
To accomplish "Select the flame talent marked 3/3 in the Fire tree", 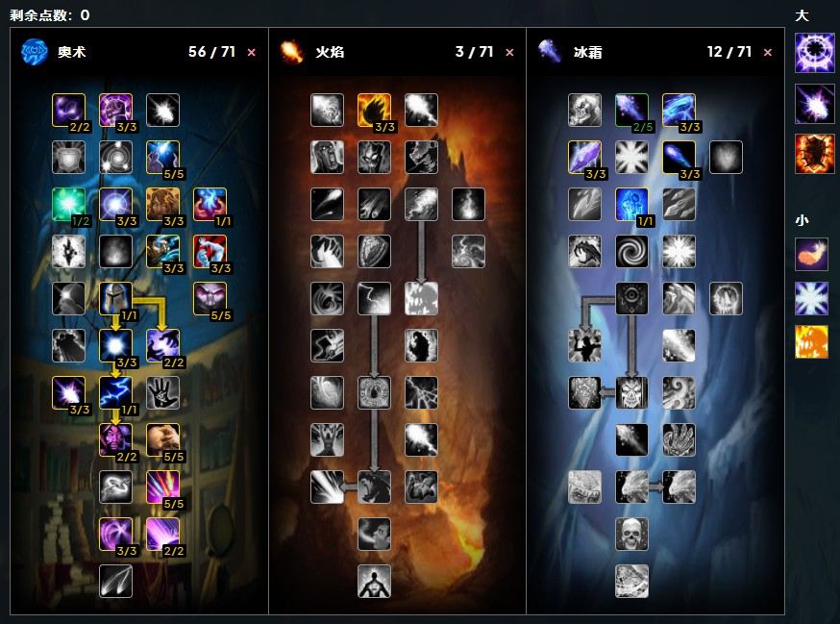I will (374, 110).
